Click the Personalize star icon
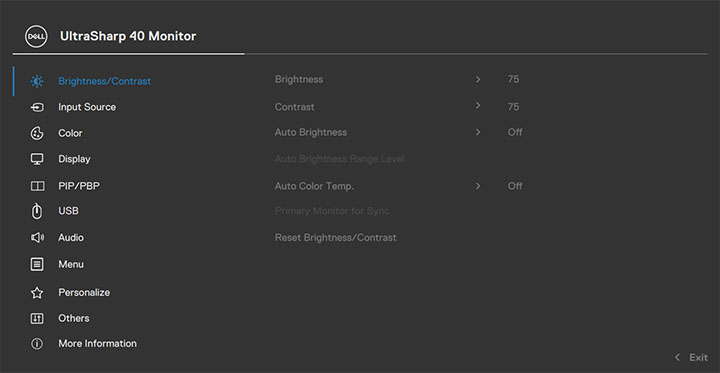 [x=37, y=293]
